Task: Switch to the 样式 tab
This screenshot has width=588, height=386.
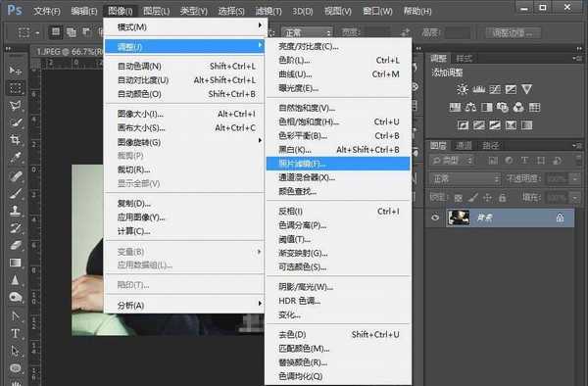Action: coord(465,59)
